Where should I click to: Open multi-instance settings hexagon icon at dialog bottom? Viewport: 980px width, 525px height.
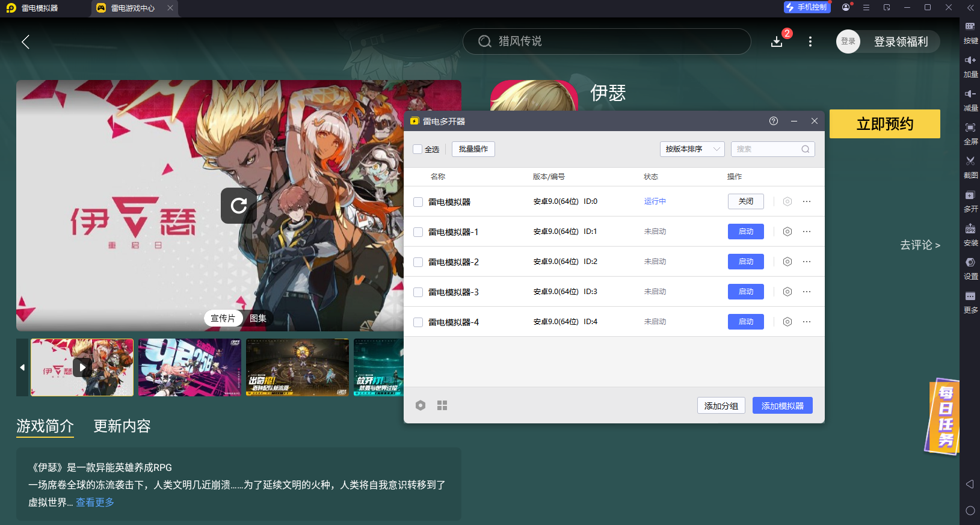coord(421,405)
